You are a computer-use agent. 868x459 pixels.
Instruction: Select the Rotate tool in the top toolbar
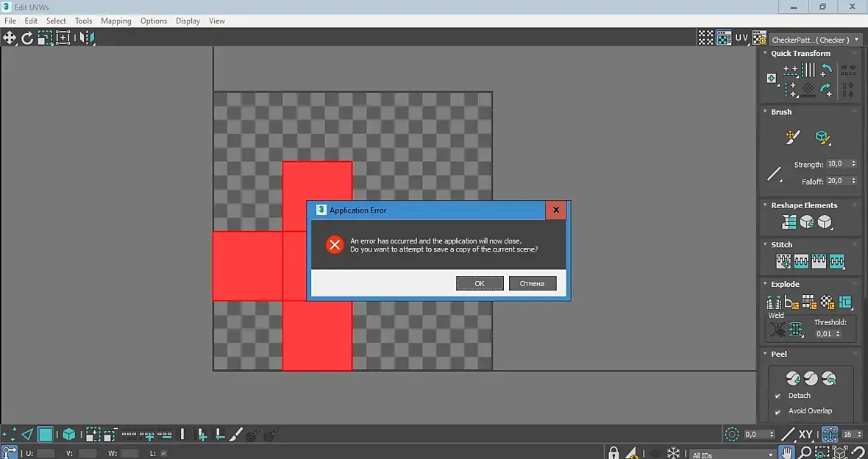[27, 38]
